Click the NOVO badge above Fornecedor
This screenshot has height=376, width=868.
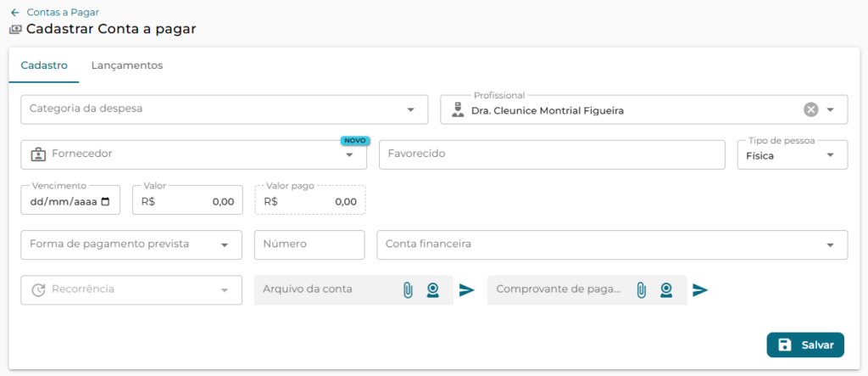coord(355,141)
